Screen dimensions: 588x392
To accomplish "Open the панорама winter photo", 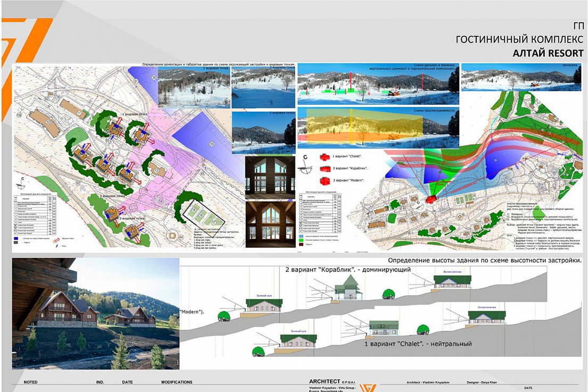I will (520, 77).
